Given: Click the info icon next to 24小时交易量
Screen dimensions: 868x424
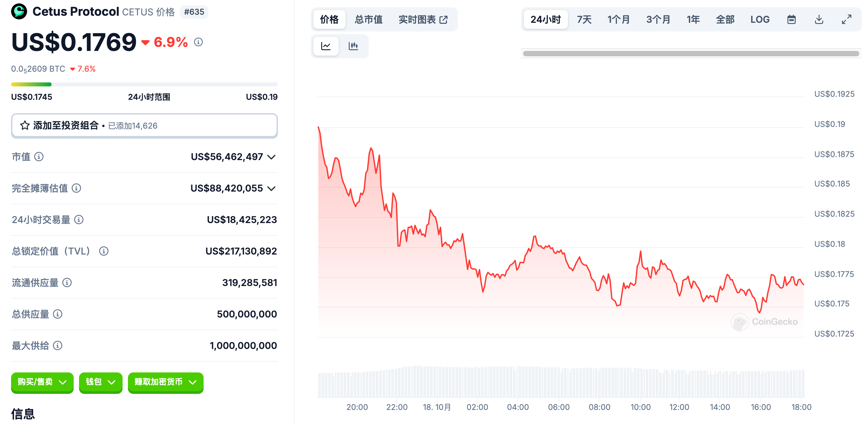Looking at the screenshot, I should pos(79,220).
